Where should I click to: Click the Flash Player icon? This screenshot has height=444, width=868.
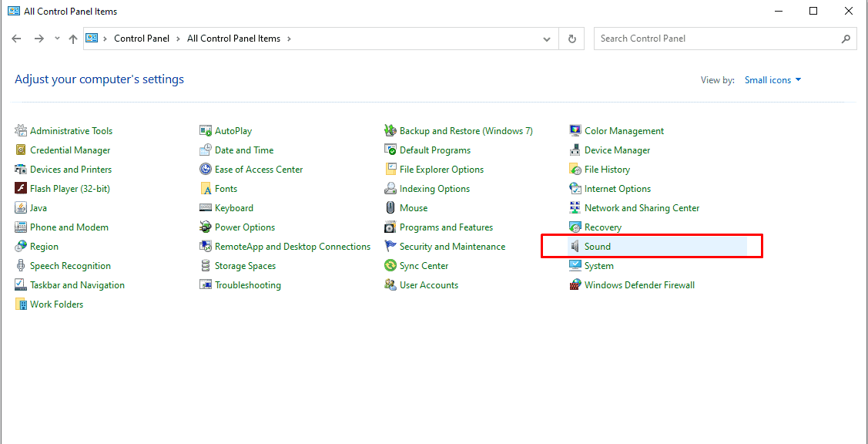click(x=21, y=189)
